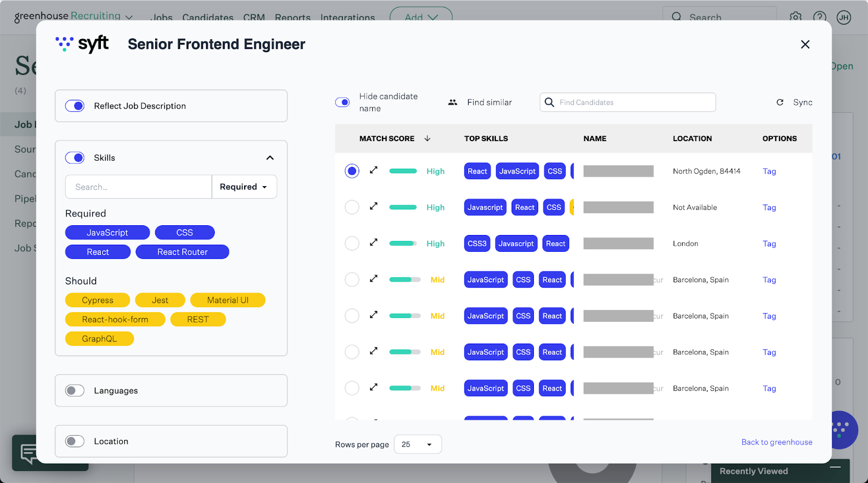Viewport: 868px width, 483px height.
Task: Open the Reports menu in Greenhouse
Action: point(293,17)
